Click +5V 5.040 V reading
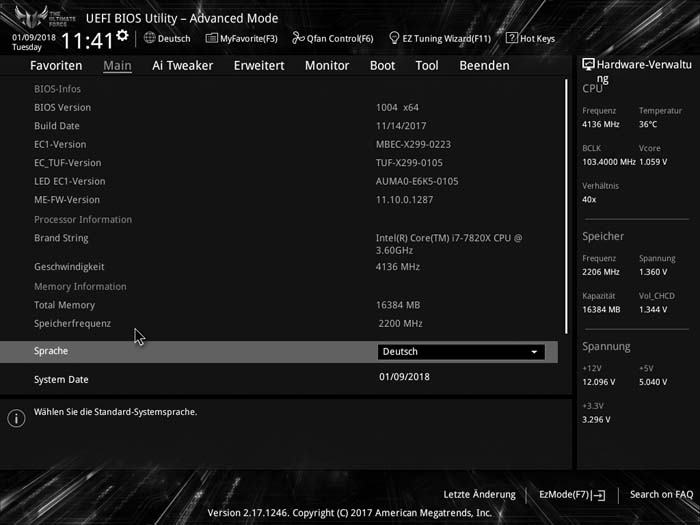 coord(653,382)
